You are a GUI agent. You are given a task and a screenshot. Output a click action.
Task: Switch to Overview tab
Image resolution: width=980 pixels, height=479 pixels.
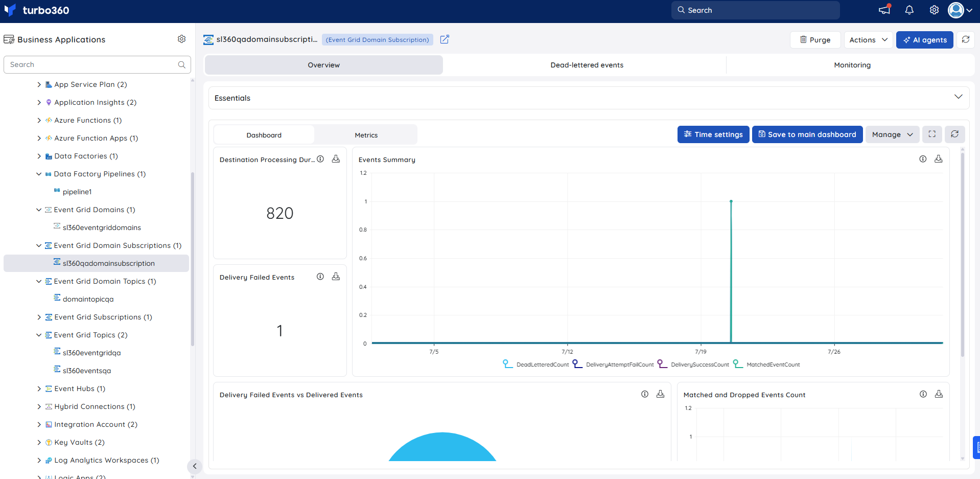324,65
